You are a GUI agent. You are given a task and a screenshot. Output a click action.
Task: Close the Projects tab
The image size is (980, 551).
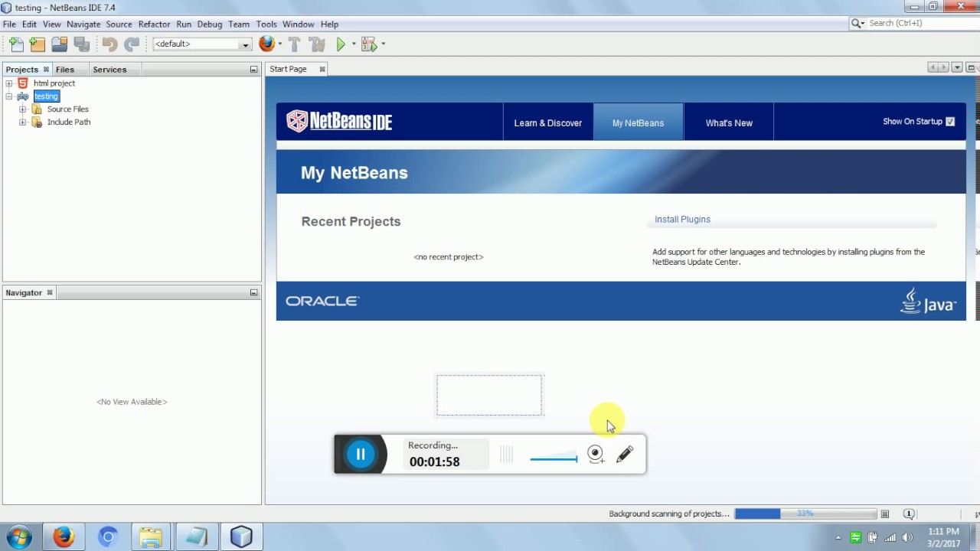[x=46, y=70]
